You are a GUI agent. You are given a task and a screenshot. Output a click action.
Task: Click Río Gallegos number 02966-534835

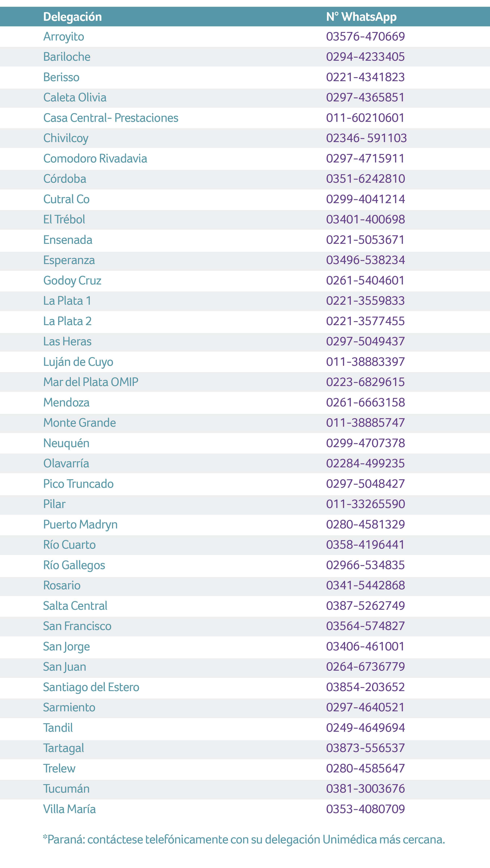click(365, 565)
